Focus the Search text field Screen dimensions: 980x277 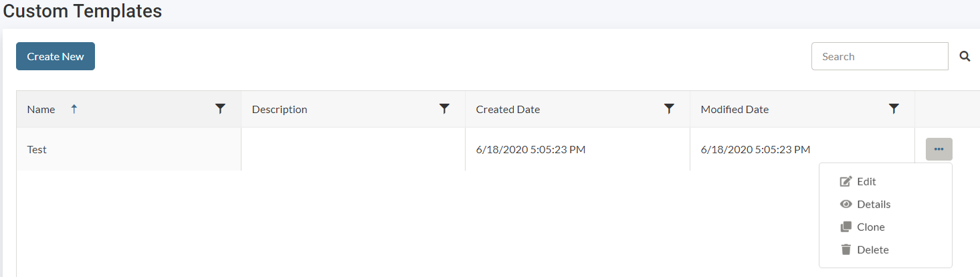pyautogui.click(x=879, y=56)
